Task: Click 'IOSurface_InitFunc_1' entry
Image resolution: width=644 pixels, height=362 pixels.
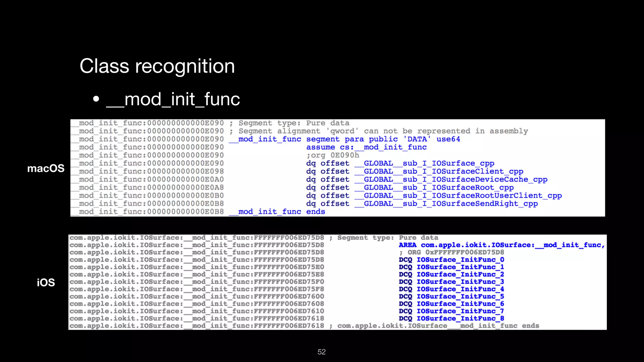Action: tap(460, 267)
